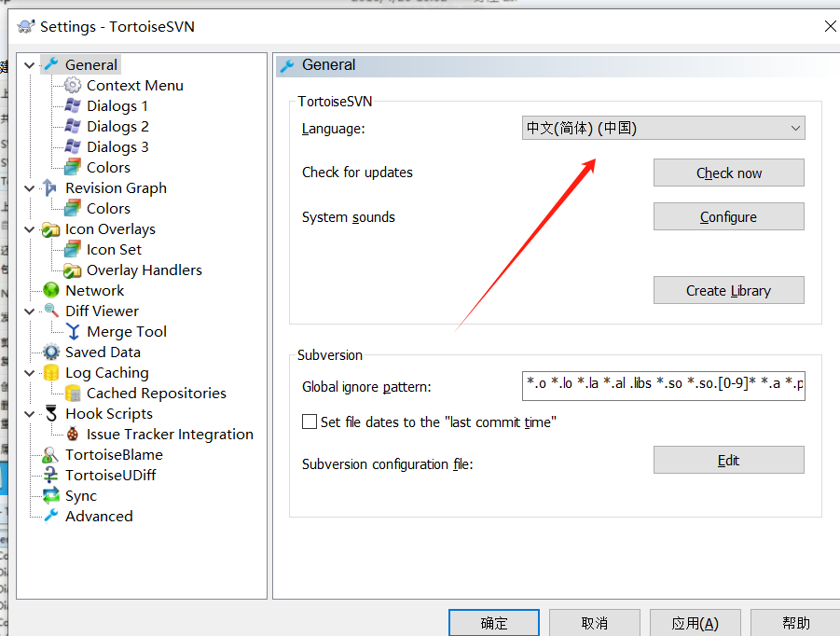Click the Merge Tool icon
Screen dimensions: 840x636
click(73, 332)
